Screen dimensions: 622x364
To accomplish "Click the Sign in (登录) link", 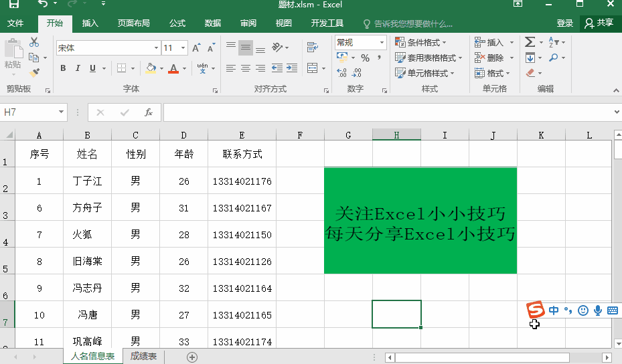I will click(565, 23).
